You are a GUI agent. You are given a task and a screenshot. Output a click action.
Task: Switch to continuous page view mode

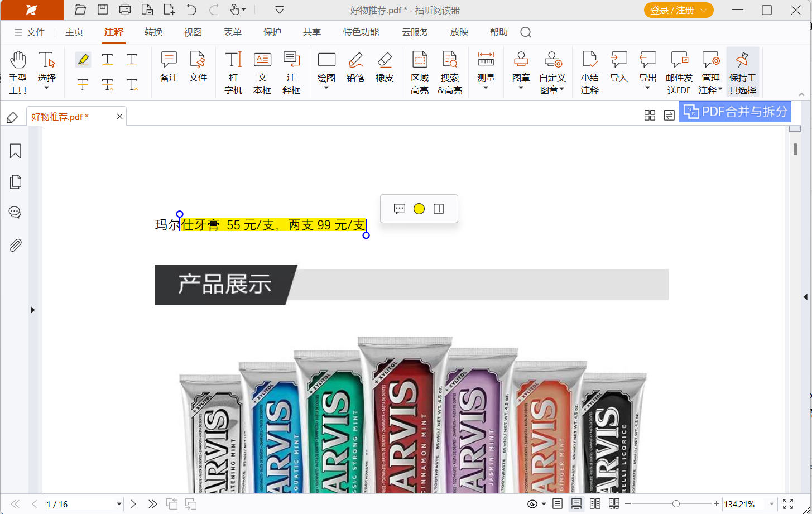coord(576,504)
